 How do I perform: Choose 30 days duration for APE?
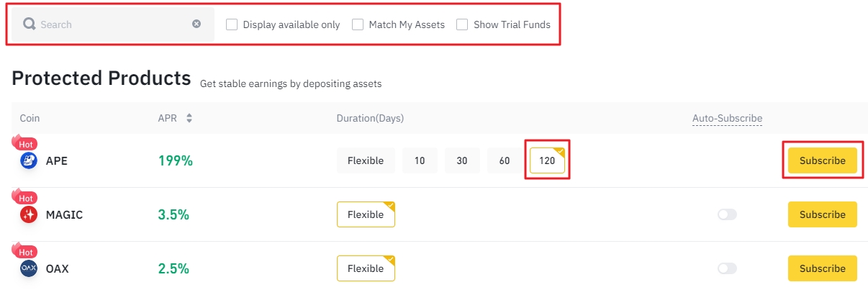pyautogui.click(x=462, y=161)
